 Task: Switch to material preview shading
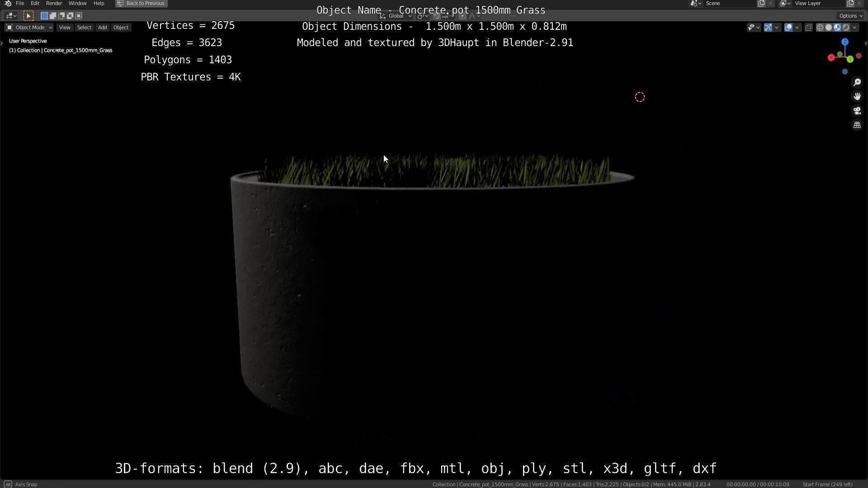click(x=837, y=28)
